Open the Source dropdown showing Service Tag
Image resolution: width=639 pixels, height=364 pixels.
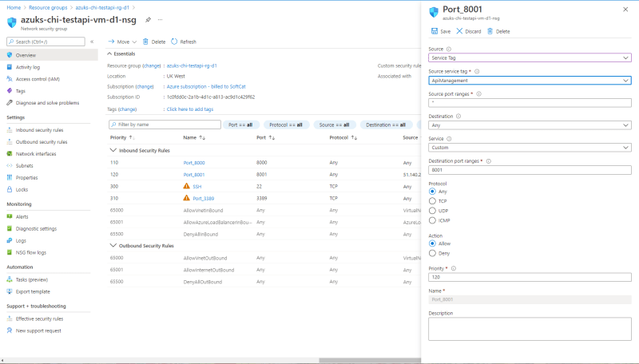tap(530, 57)
